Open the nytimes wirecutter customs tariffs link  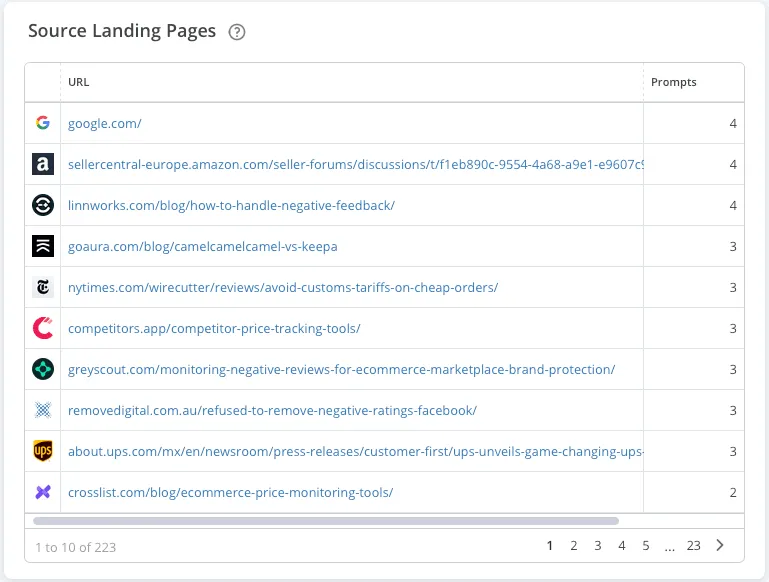[282, 287]
